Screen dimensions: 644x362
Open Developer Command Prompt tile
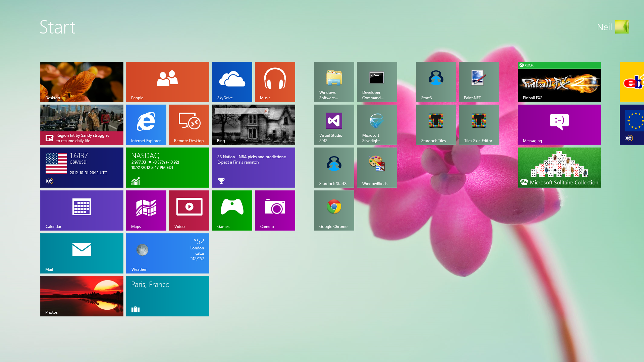377,81
